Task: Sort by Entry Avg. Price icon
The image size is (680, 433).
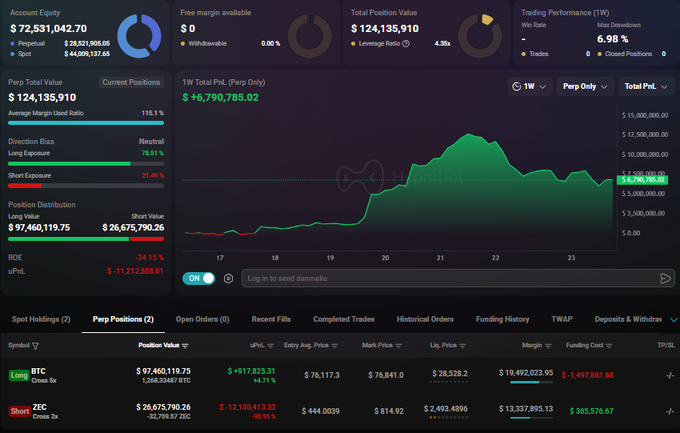Action: coord(334,346)
